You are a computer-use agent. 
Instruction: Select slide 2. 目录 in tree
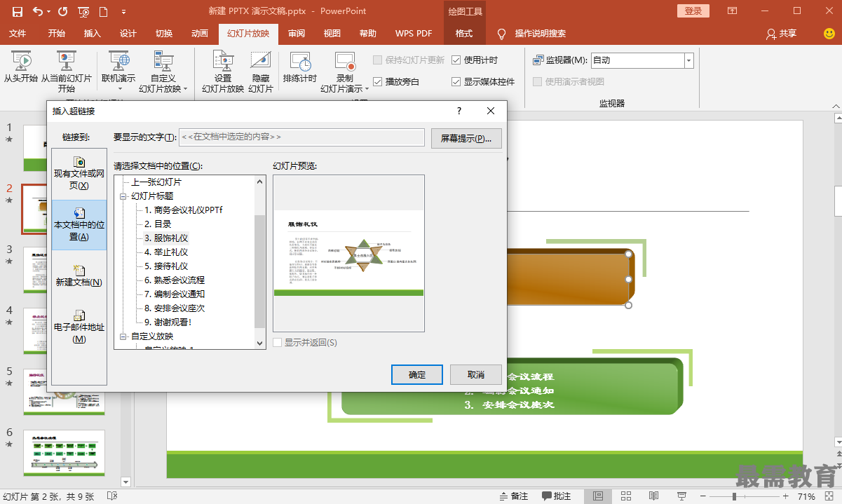click(x=158, y=224)
